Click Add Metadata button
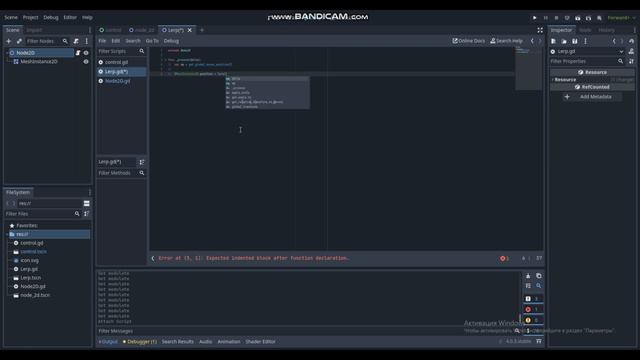Screen dimensions: 640x360 pos(591,97)
